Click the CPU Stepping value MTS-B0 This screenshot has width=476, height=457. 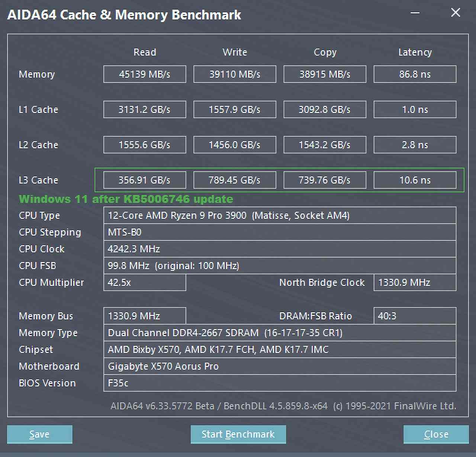click(x=280, y=232)
